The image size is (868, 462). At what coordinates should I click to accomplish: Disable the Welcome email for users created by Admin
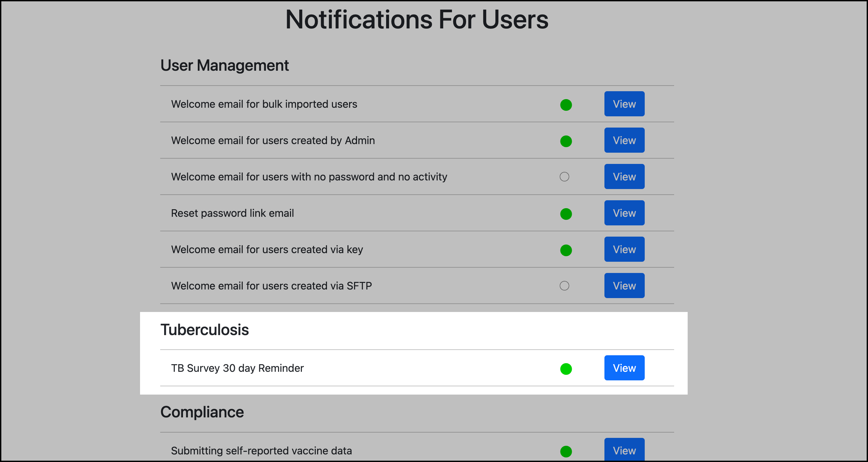pos(566,141)
